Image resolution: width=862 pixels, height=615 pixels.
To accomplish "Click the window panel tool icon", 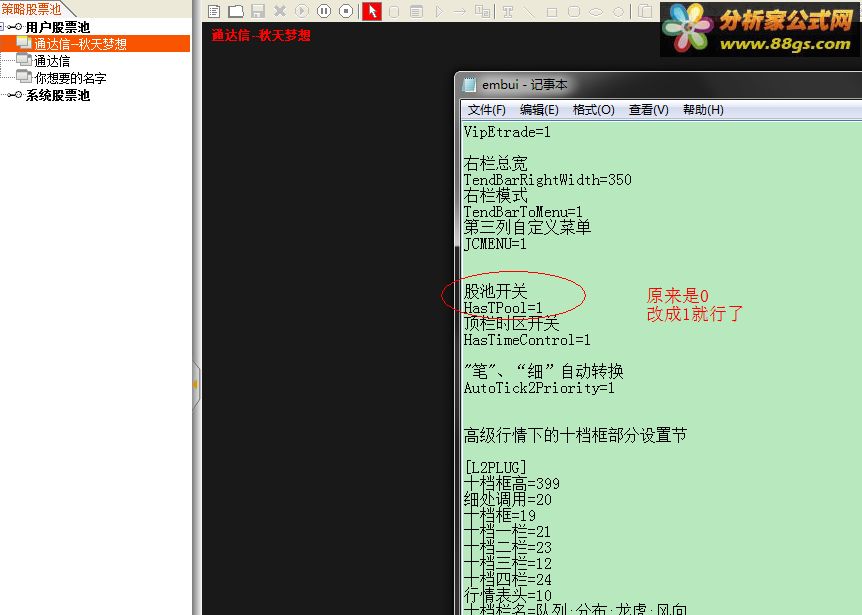I will 417,12.
